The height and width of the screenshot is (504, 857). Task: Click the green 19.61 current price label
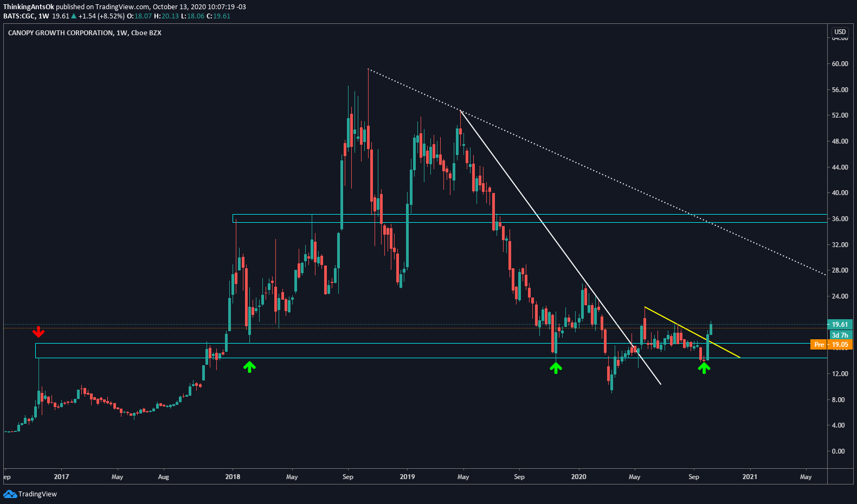click(840, 325)
